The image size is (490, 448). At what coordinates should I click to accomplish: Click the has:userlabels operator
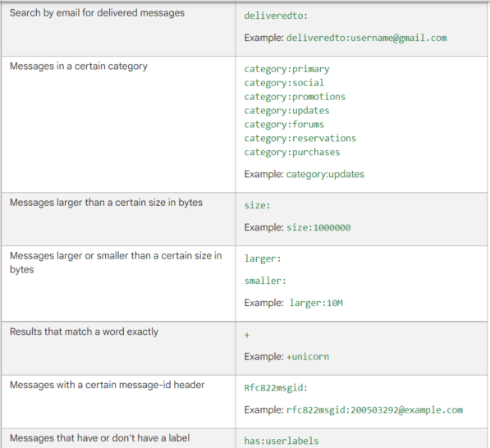click(282, 441)
